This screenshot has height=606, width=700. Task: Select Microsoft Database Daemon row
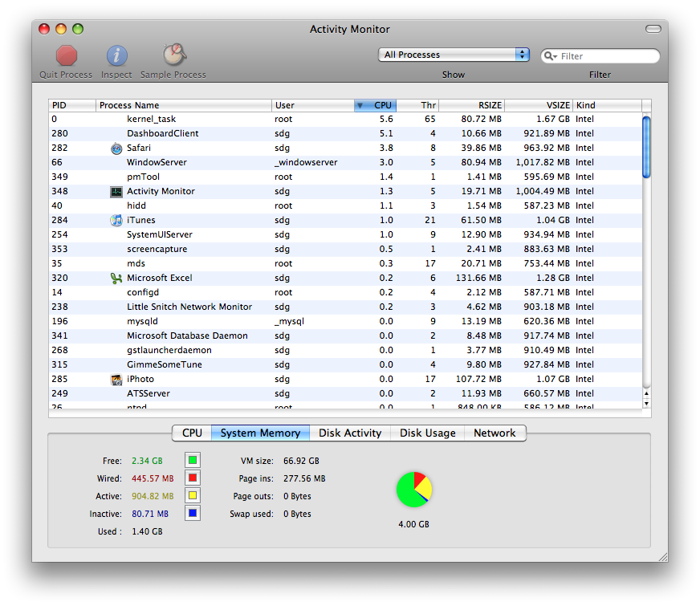[345, 336]
